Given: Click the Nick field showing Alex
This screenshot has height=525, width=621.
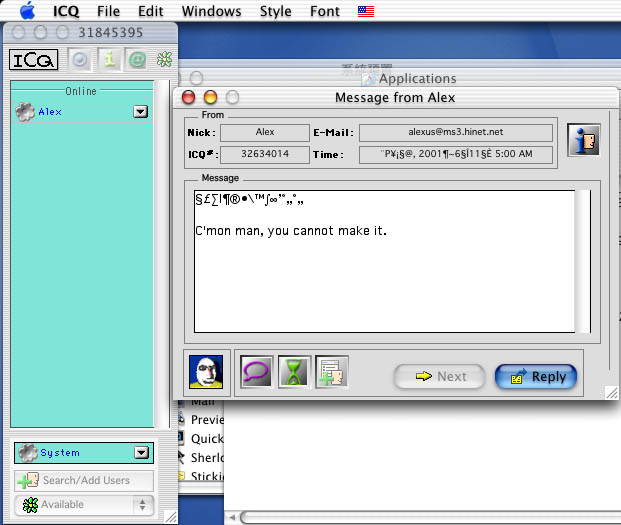Looking at the screenshot, I should [265, 132].
